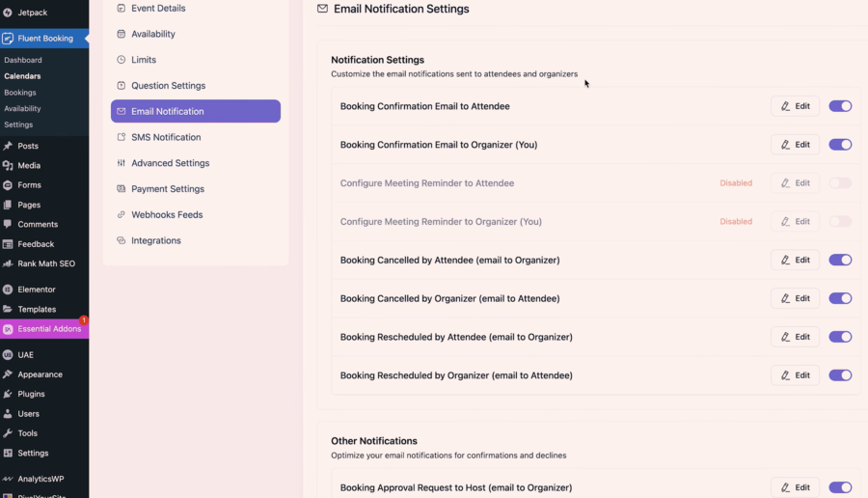Click the Appearance brush icon

8,374
